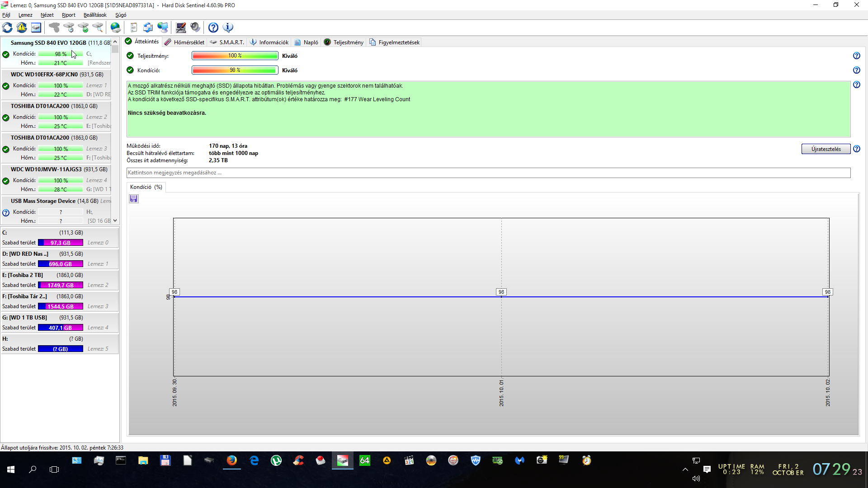The height and width of the screenshot is (488, 868).
Task: Switch to the Hőmérséklet tab
Action: click(x=184, y=42)
